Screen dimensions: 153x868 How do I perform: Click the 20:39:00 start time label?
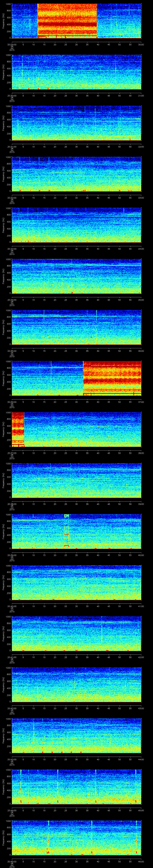pos(12,555)
